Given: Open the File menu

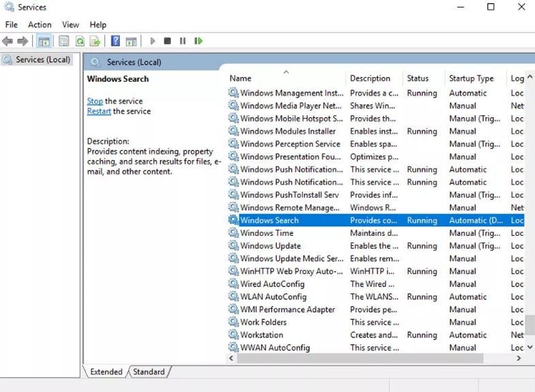Looking at the screenshot, I should tap(12, 25).
